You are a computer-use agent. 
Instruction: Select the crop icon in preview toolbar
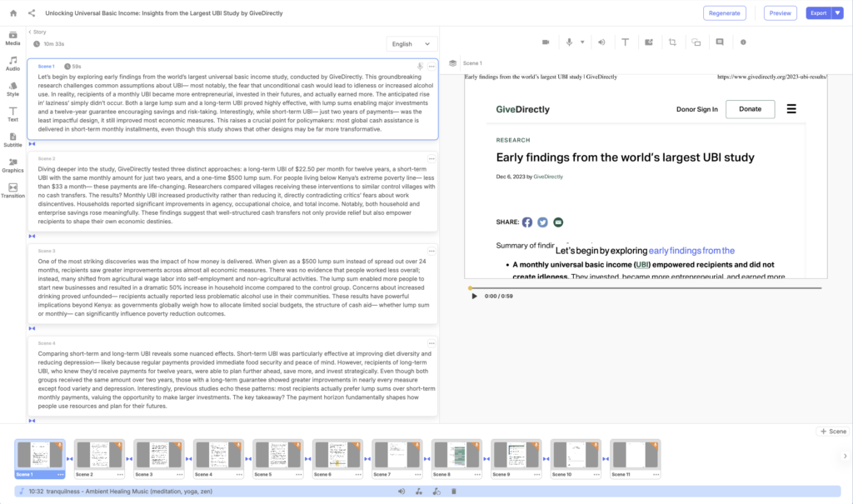[672, 42]
